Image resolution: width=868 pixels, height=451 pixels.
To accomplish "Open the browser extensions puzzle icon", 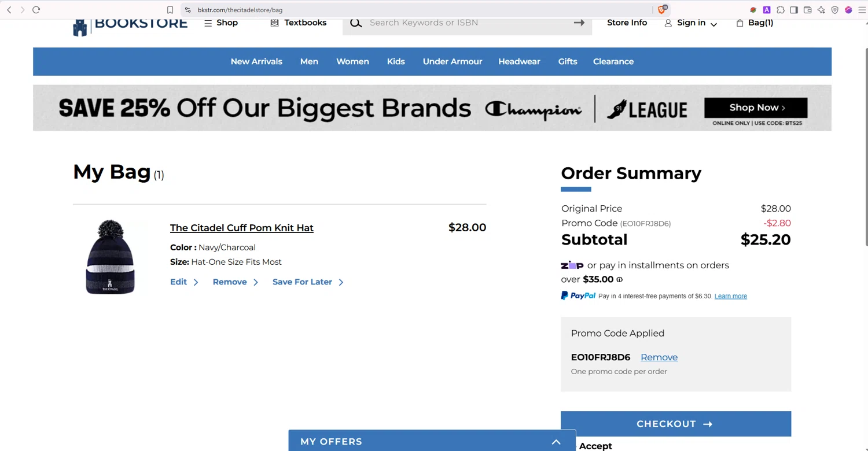I will [780, 10].
